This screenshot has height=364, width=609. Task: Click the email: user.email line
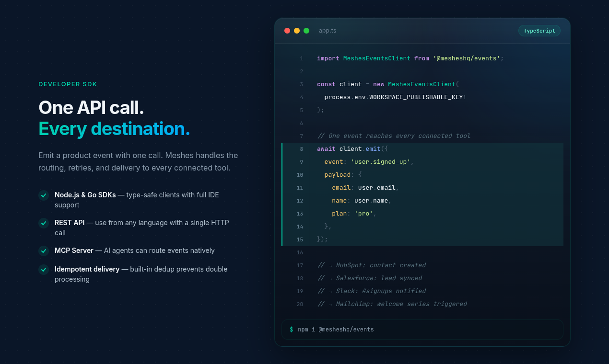365,188
